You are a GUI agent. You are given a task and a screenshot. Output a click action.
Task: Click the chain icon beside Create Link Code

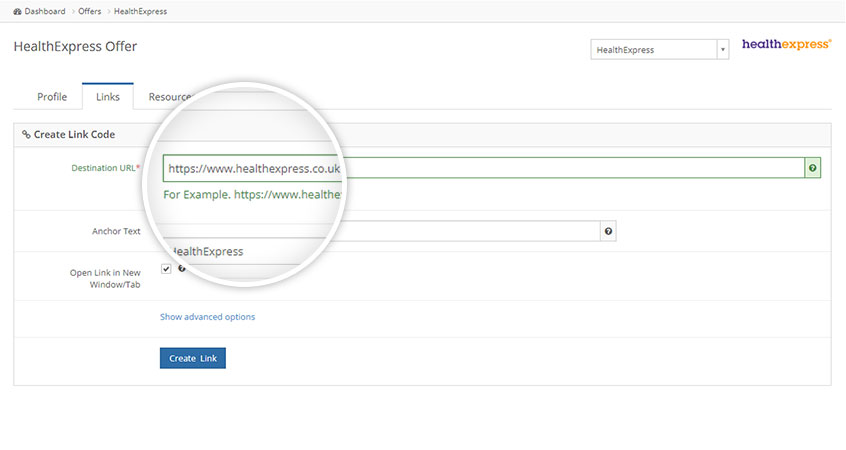pos(26,134)
